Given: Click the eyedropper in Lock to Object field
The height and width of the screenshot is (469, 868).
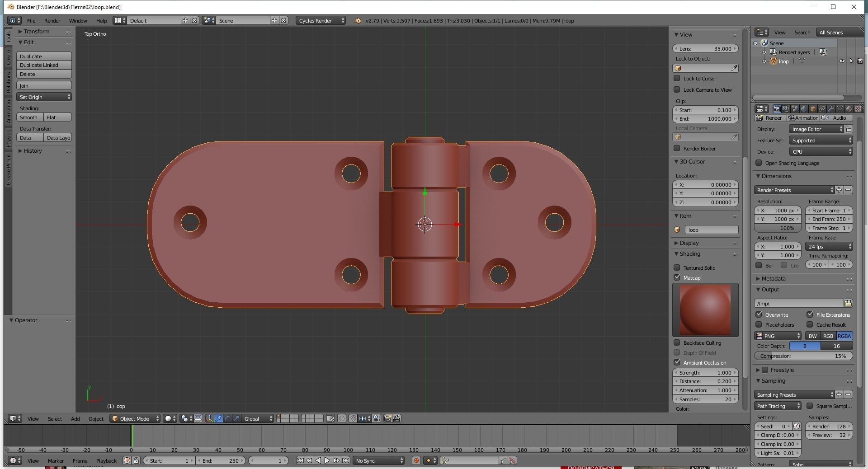Looking at the screenshot, I should click(734, 68).
